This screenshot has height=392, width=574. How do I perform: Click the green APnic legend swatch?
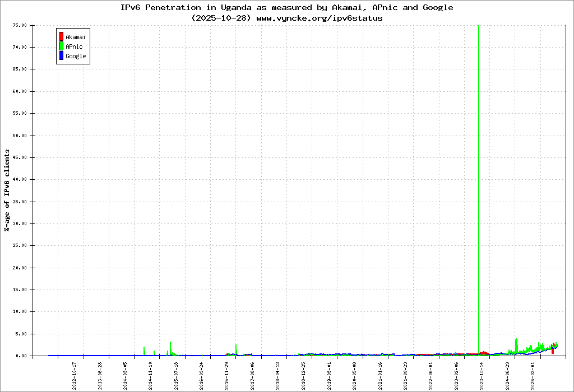pos(61,46)
